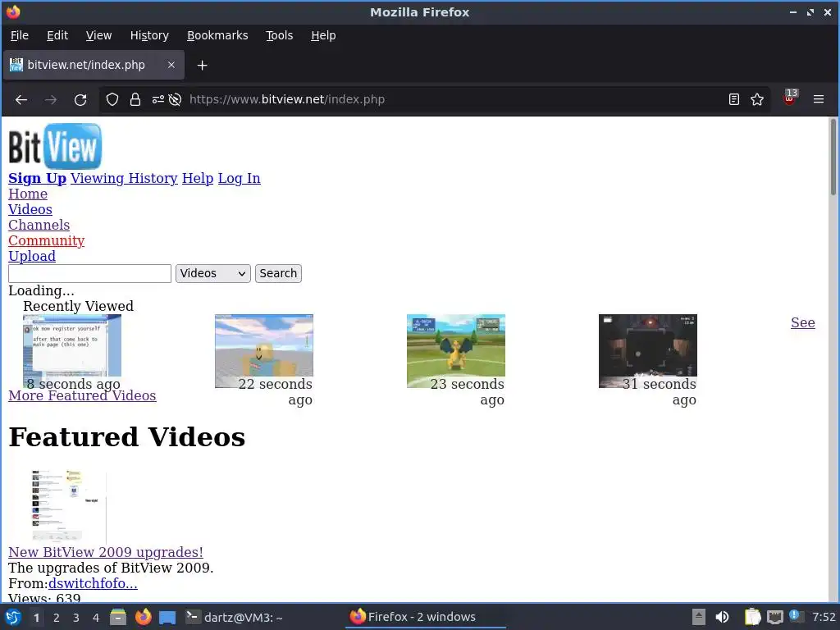Open the Upload navigation link
Viewport: 840px width, 630px height.
32,256
